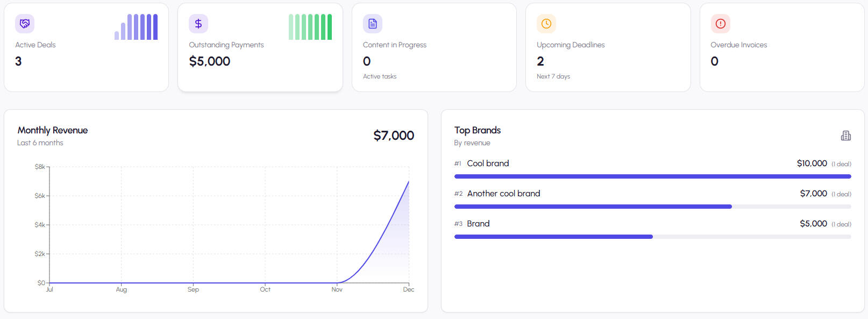Click the Nov label on chart axis
Screen dimensions: 868x319
tap(337, 289)
